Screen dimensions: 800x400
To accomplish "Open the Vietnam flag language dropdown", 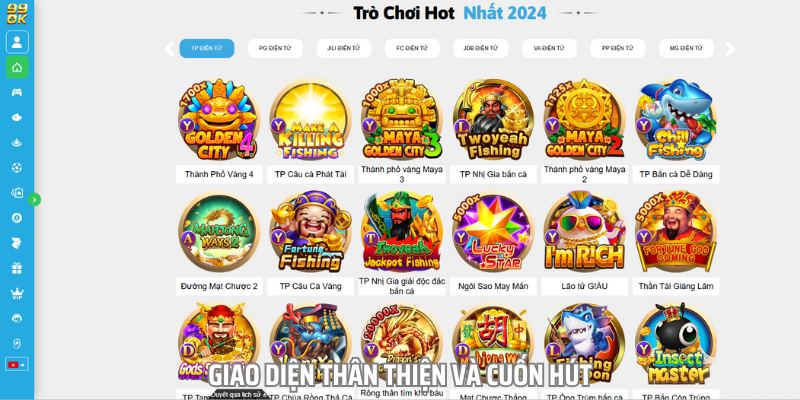I will tap(17, 364).
